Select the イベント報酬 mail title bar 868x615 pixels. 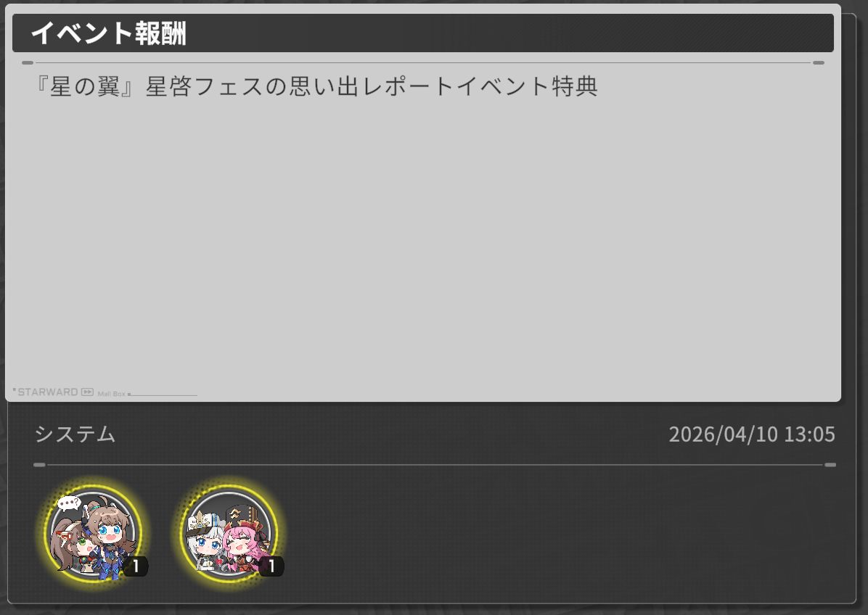pos(423,33)
